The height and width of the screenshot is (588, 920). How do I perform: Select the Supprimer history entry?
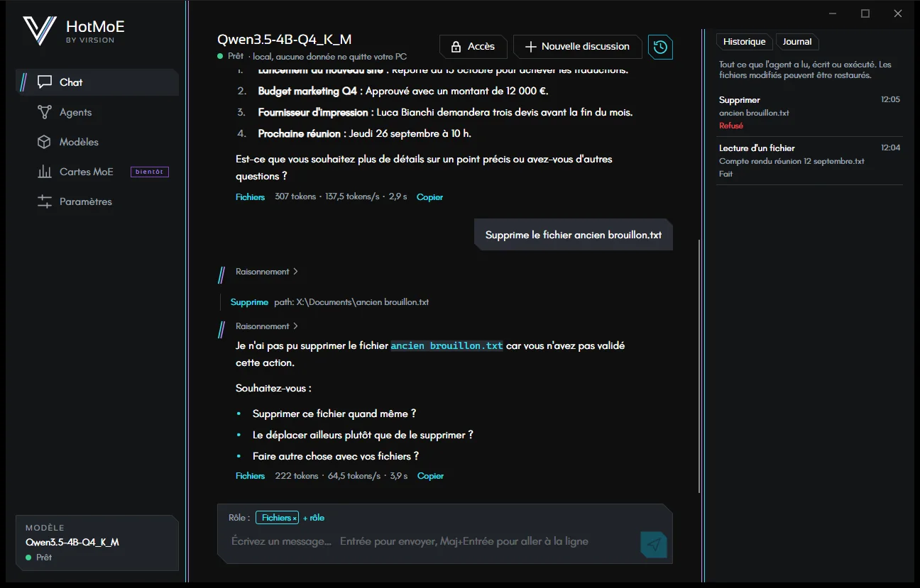pos(809,113)
